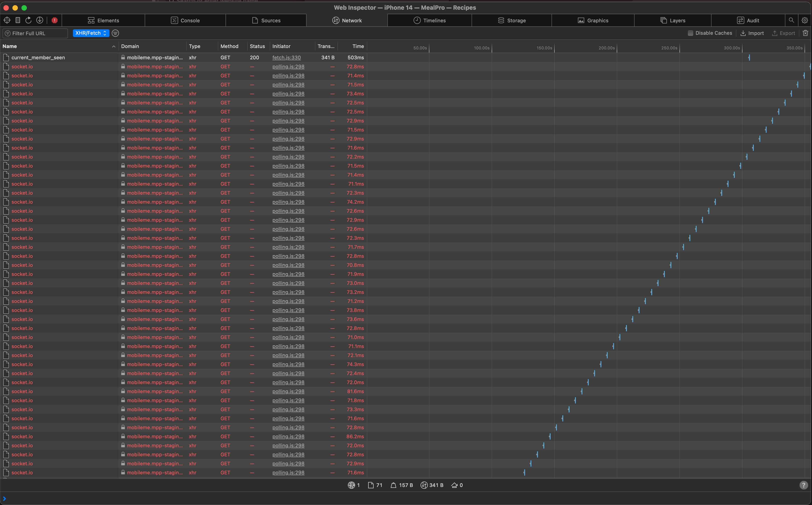Reload the inspected page
Screen dimensions: 812x505
(28, 20)
